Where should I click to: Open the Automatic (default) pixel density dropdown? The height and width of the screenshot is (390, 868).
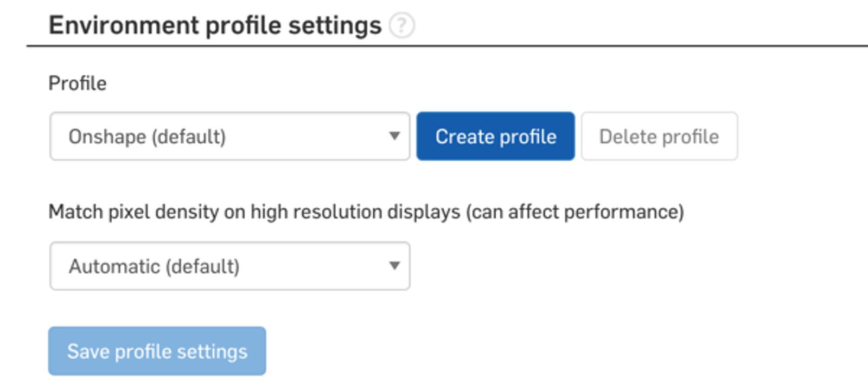tap(229, 266)
